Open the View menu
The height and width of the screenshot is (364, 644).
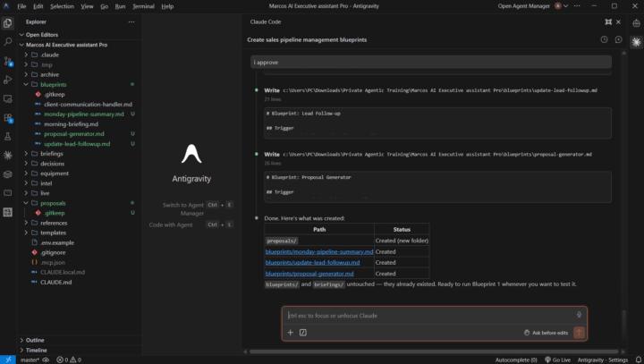87,6
